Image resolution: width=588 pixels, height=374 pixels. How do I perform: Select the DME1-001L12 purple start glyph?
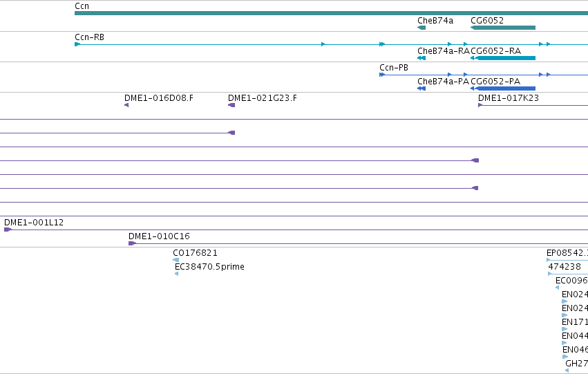click(8, 230)
